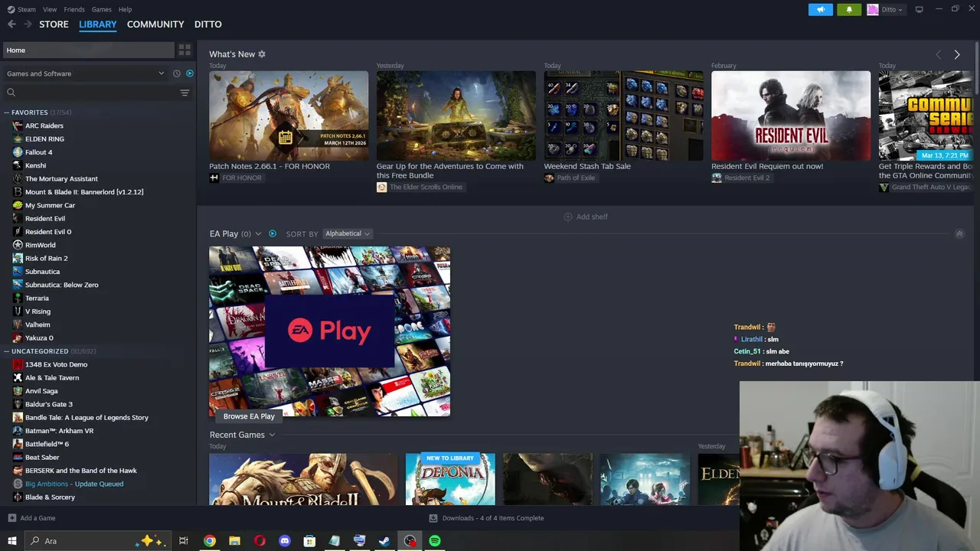Click the Add shelf button
980x551 pixels.
point(586,217)
